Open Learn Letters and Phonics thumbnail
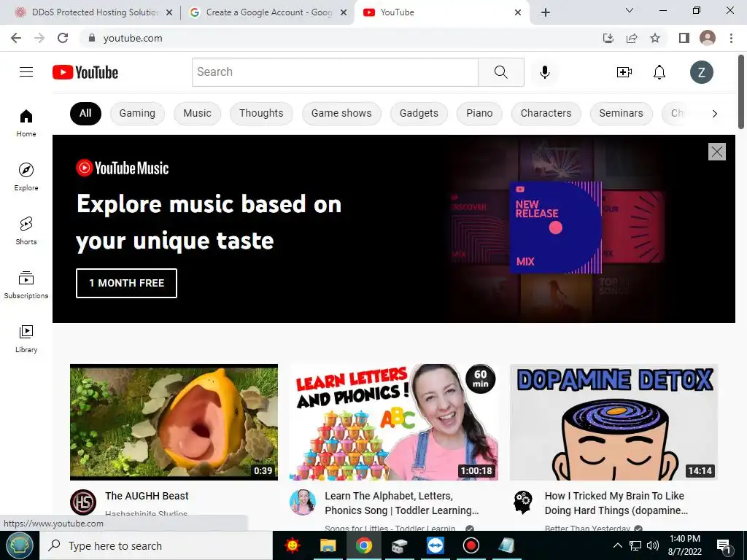This screenshot has width=747, height=560. coord(393,422)
